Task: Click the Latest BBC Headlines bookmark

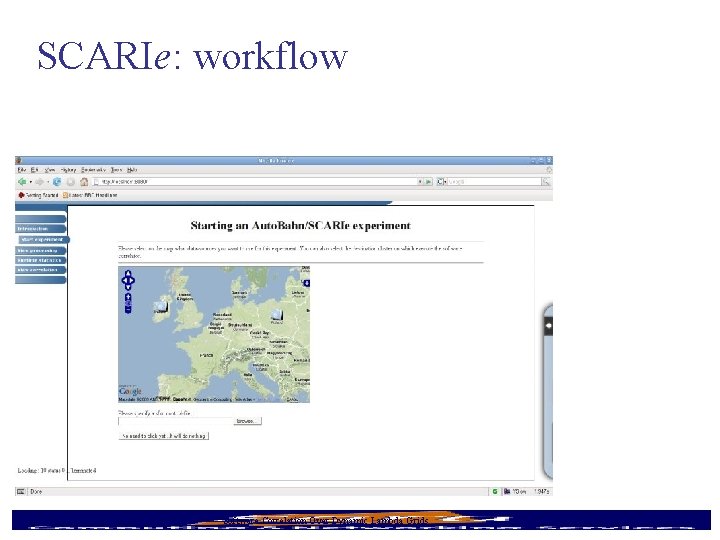Action: [x=90, y=195]
